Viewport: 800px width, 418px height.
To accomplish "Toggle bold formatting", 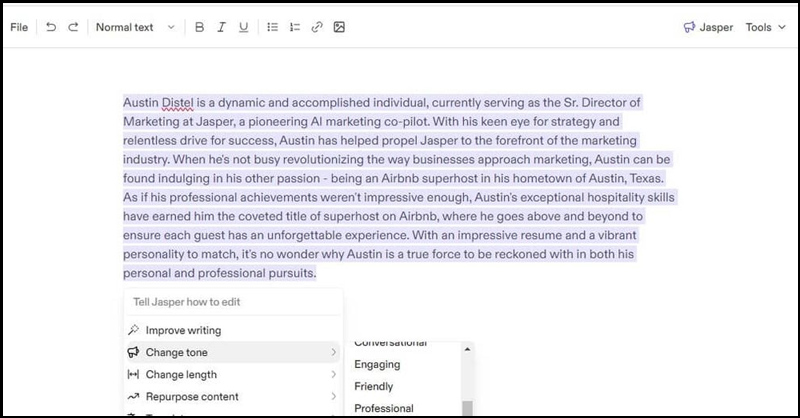I will click(x=199, y=27).
